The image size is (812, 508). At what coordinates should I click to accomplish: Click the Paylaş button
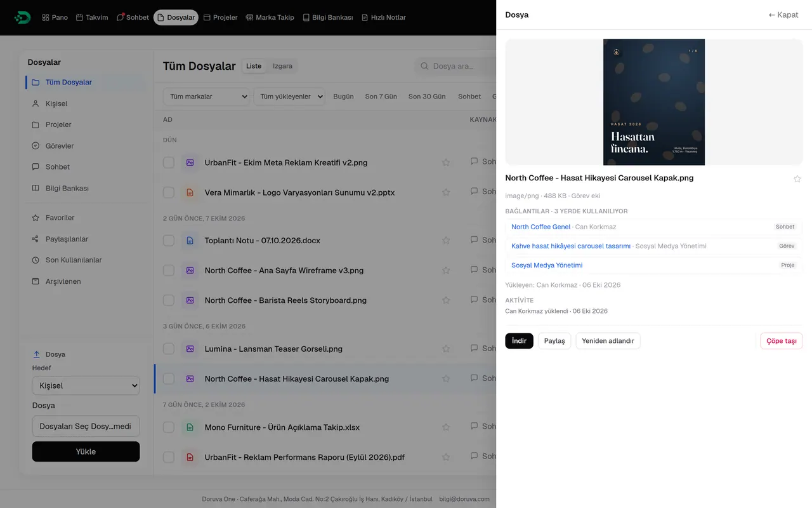tap(554, 341)
